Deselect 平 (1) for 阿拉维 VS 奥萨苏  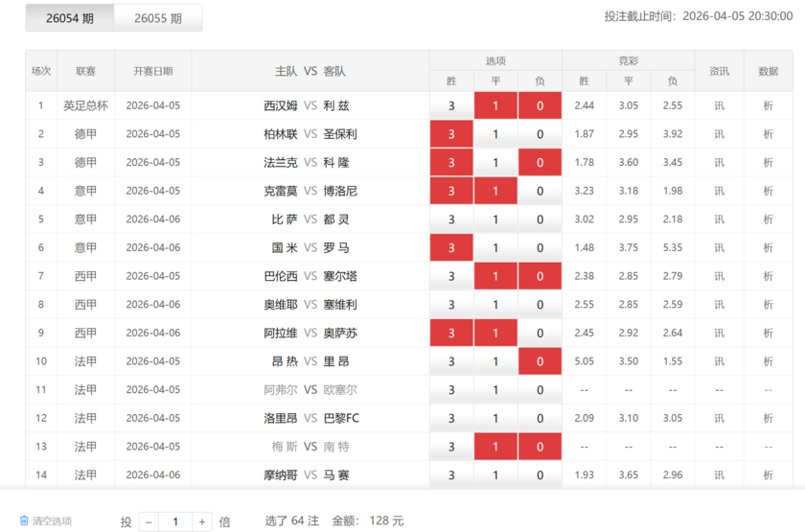(x=495, y=333)
